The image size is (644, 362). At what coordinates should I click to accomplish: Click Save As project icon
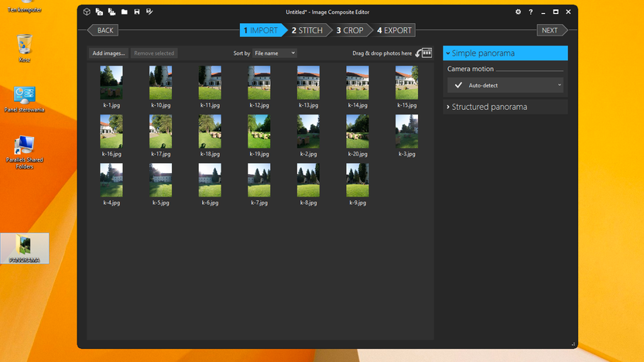tap(149, 12)
